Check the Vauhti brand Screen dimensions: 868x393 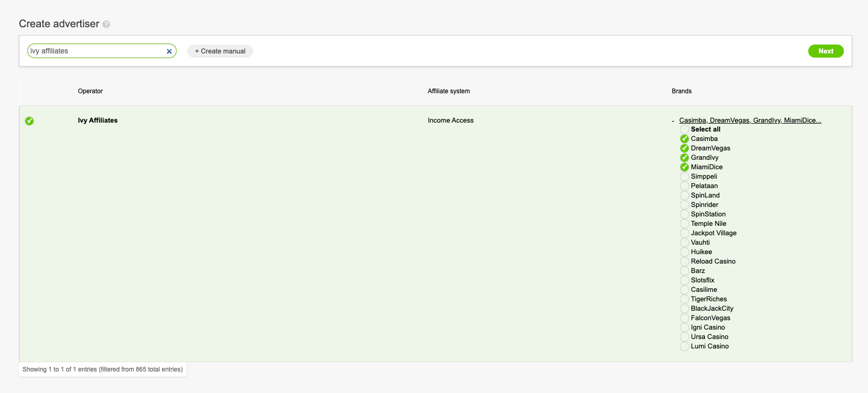click(685, 243)
